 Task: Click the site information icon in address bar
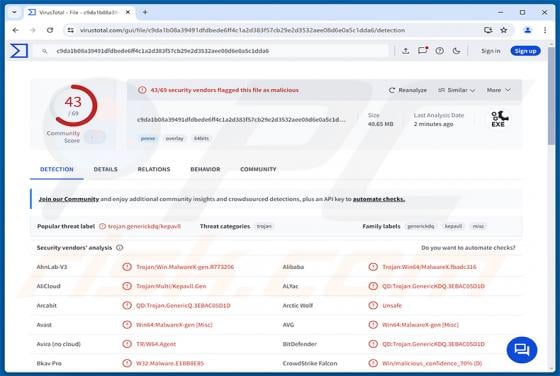click(x=71, y=30)
